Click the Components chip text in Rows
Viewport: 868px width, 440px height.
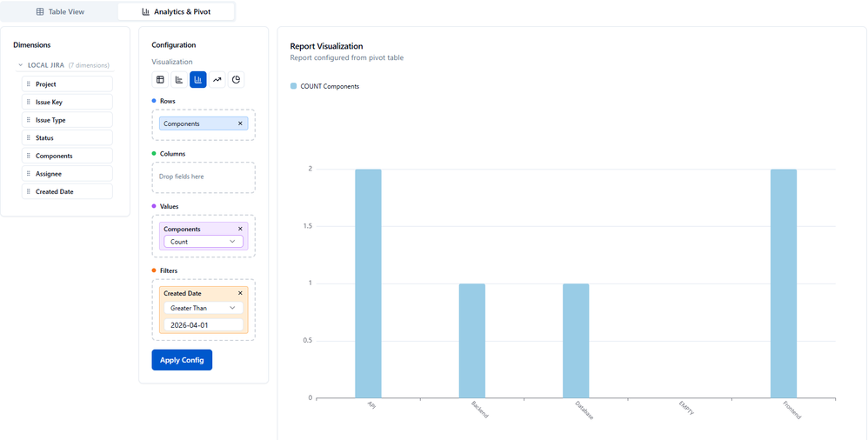pyautogui.click(x=182, y=124)
